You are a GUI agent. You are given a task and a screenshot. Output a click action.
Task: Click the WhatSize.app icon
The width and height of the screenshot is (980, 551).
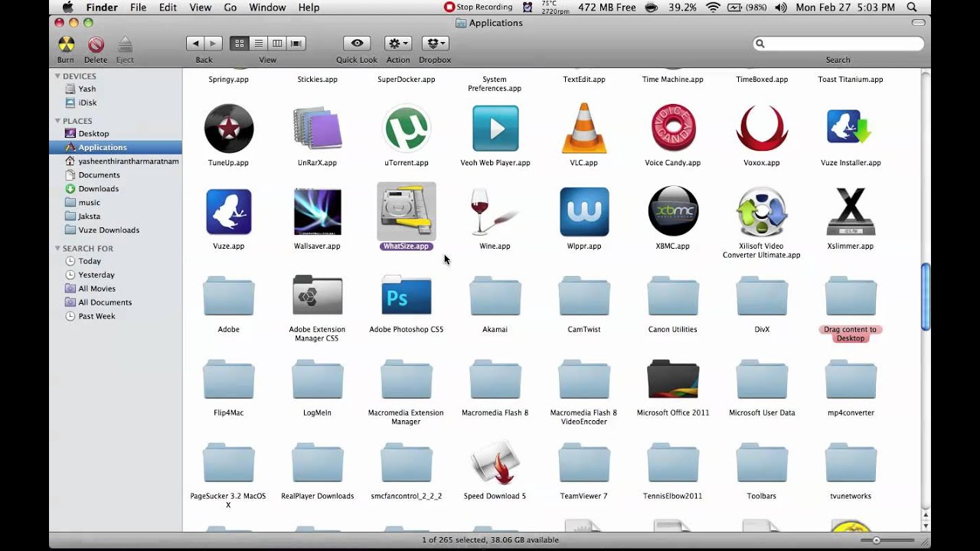[406, 212]
